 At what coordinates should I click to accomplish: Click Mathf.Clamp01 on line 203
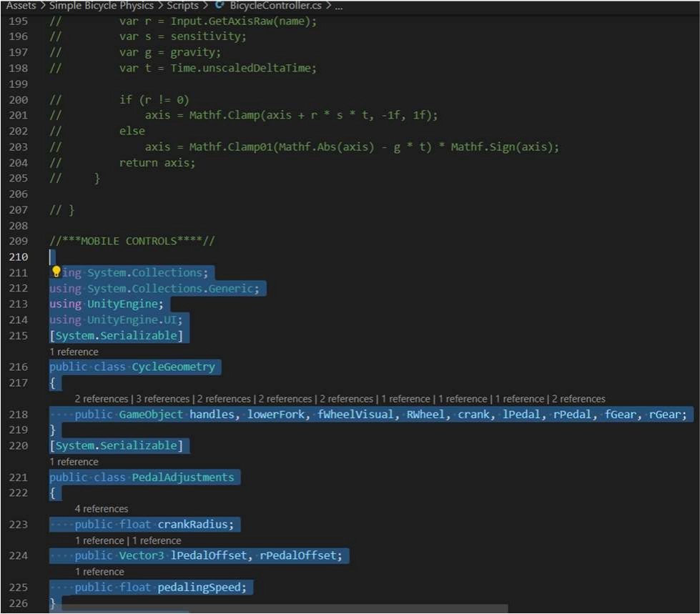[230, 147]
